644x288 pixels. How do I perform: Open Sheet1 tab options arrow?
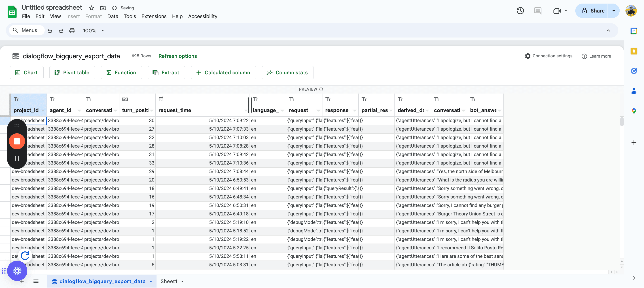tap(182, 282)
